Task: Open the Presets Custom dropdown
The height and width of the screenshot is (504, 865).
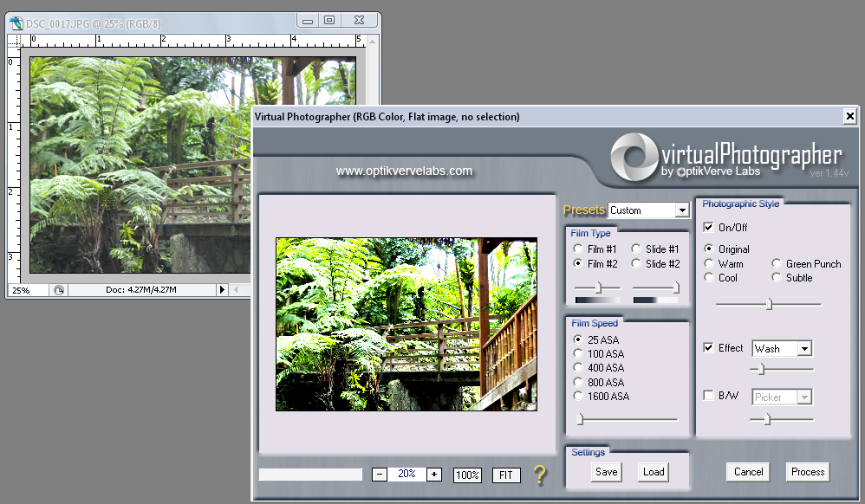Action: 682,210
